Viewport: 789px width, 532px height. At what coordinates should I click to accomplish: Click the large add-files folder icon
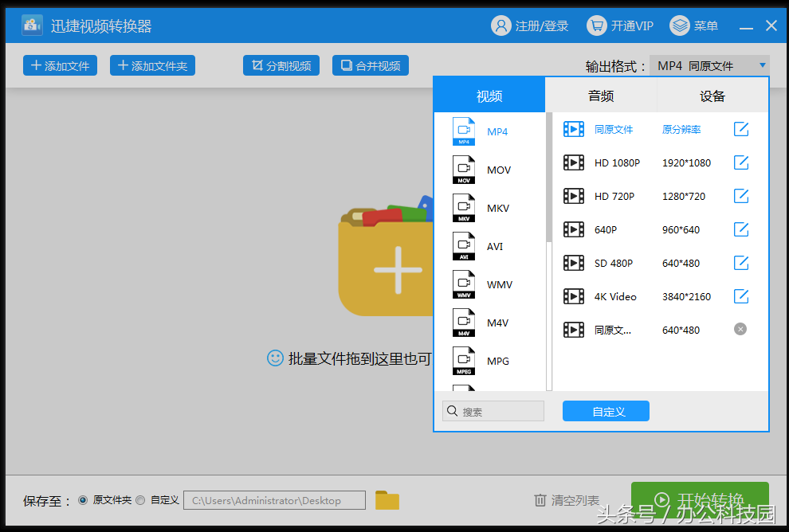[386, 256]
